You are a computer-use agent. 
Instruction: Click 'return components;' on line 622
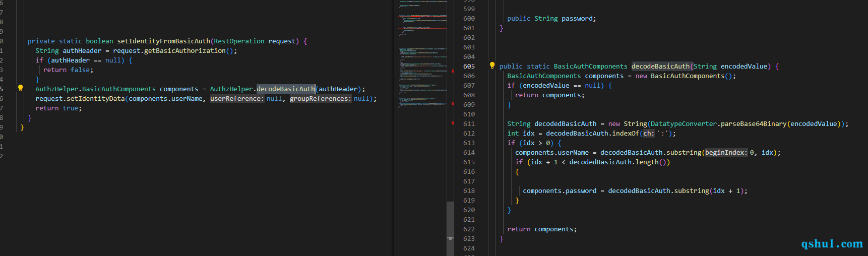[x=542, y=229]
